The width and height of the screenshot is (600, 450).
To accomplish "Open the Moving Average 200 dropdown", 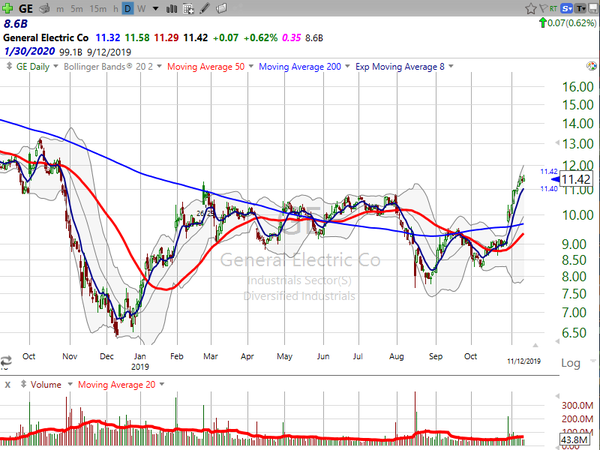I will [x=347, y=66].
